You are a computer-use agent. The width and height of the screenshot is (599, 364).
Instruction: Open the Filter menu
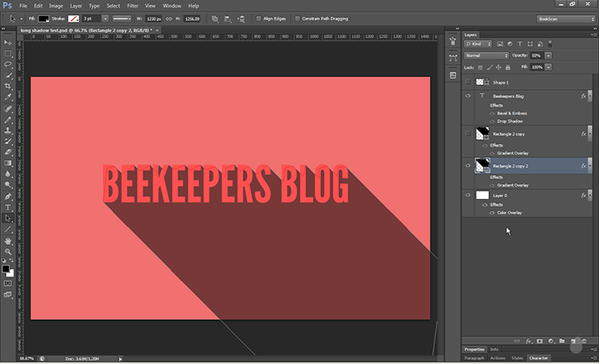pyautogui.click(x=133, y=6)
